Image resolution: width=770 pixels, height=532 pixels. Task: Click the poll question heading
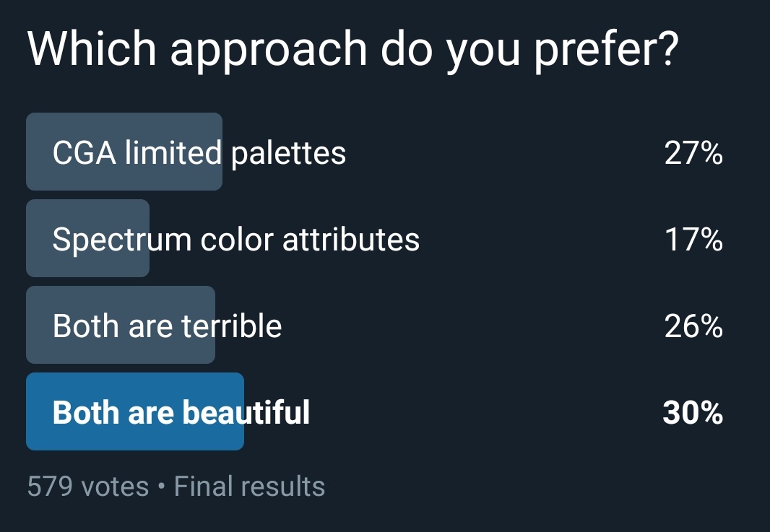pos(353,50)
